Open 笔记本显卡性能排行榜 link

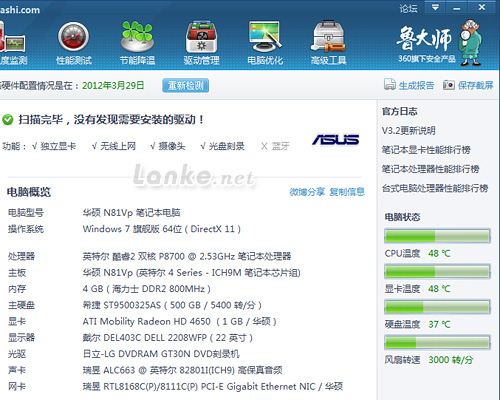click(x=426, y=150)
